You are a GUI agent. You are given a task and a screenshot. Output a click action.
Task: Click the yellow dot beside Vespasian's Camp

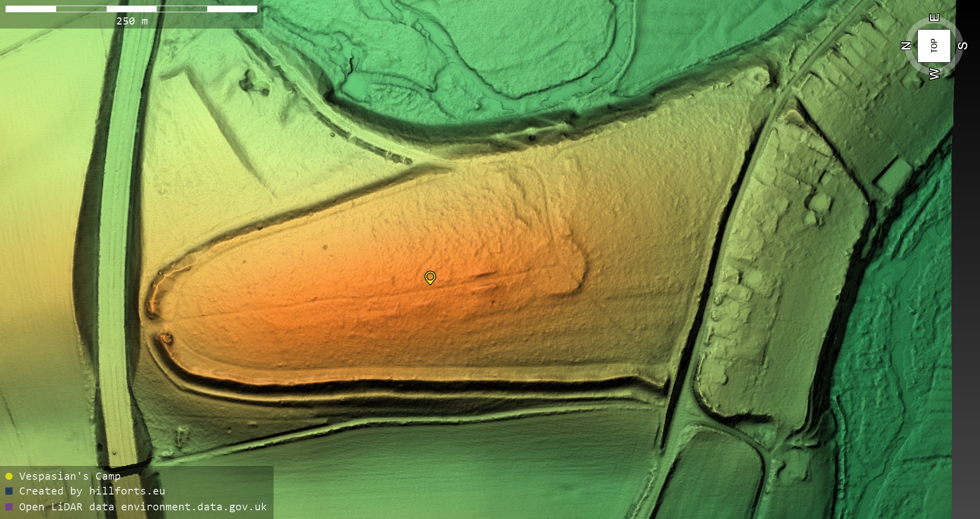(x=9, y=476)
